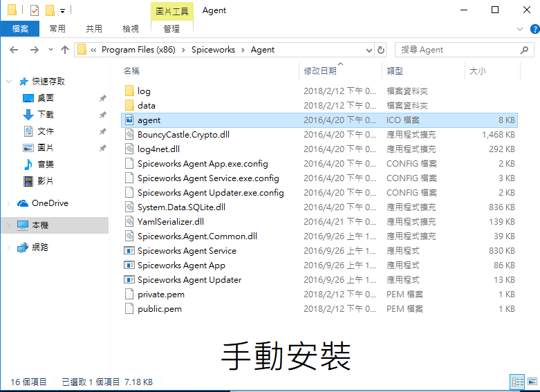Open 文件 in the navigation pane
This screenshot has width=540, height=392.
[x=46, y=131]
